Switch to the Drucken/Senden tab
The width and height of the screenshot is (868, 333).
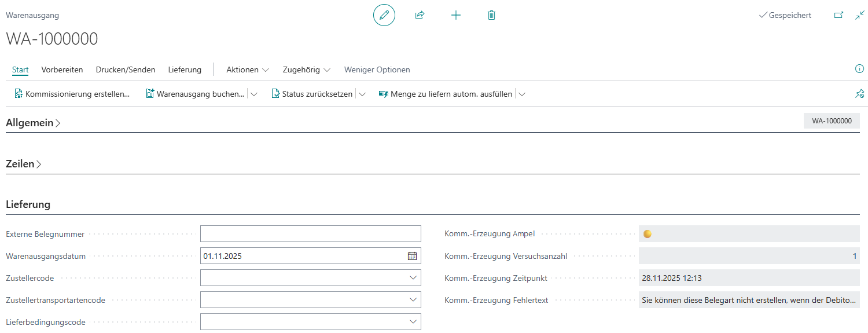pyautogui.click(x=126, y=69)
